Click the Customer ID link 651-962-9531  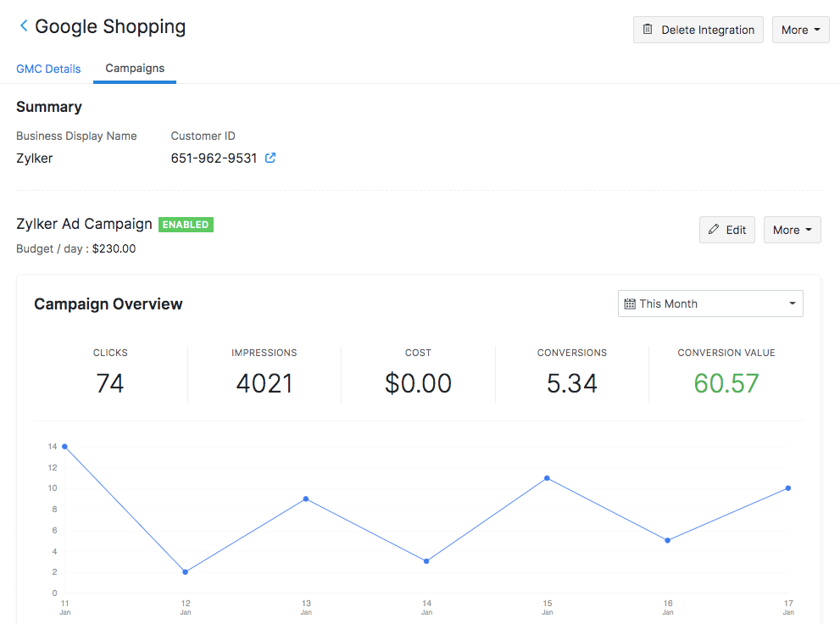click(x=215, y=158)
